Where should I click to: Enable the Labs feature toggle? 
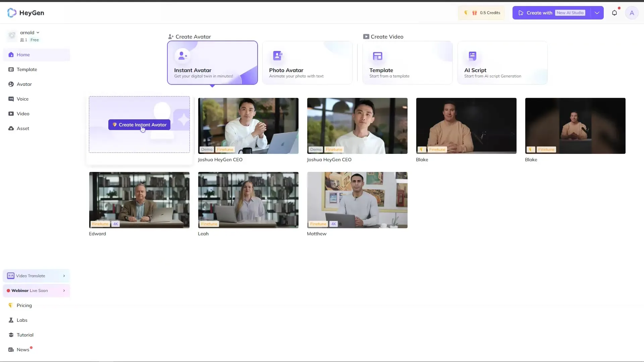pyautogui.click(x=22, y=319)
